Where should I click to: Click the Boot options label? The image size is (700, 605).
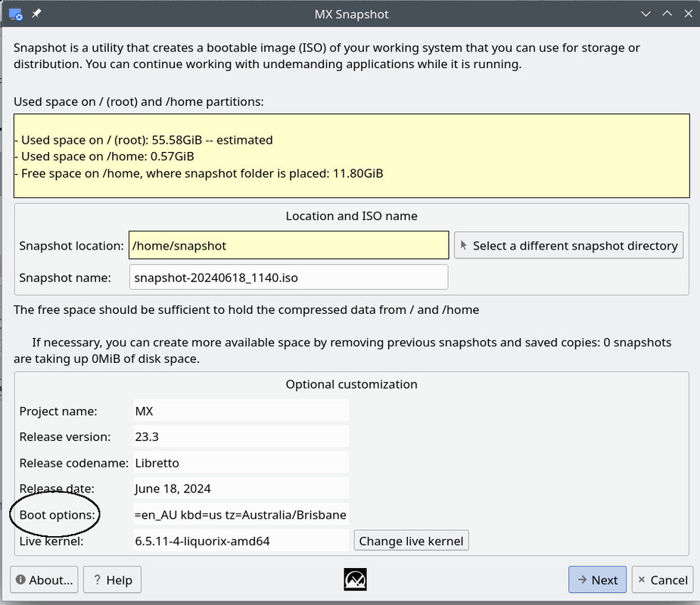tap(58, 514)
